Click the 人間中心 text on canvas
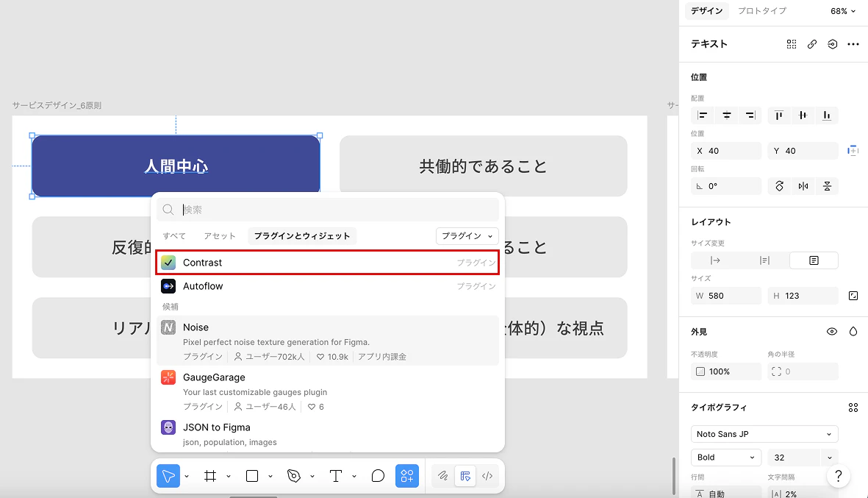Viewport: 868px width, 498px height. click(x=176, y=166)
